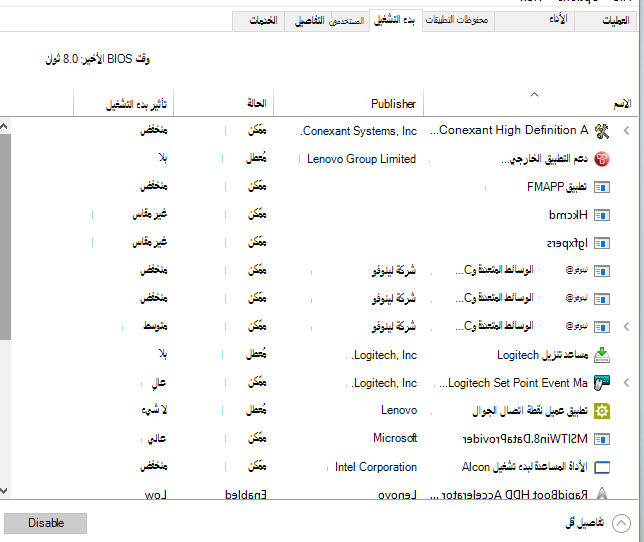
Task: Click Logitech, Inc publisher in مساعد تنزيل row
Action: 384,355
